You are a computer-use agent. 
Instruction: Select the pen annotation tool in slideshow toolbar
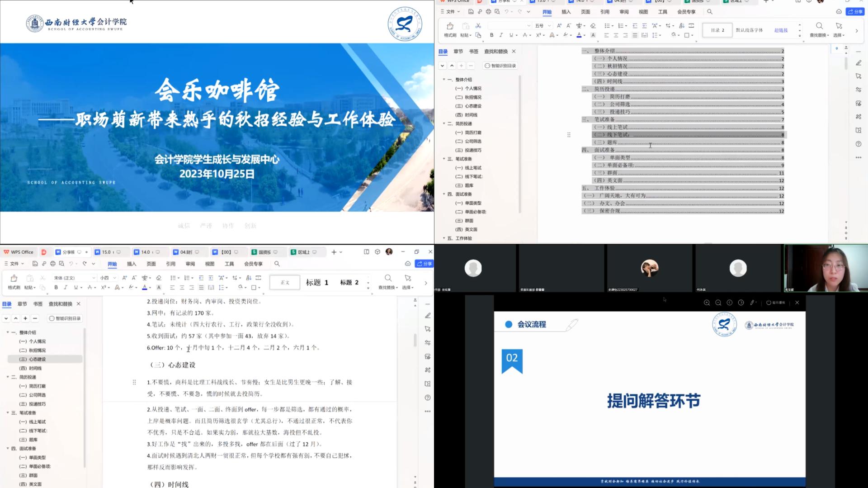[752, 303]
